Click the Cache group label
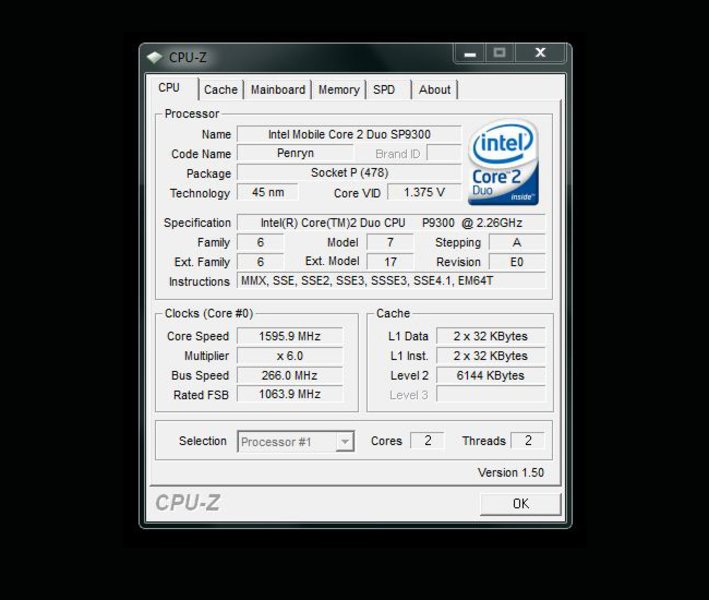The width and height of the screenshot is (709, 600). 393,313
